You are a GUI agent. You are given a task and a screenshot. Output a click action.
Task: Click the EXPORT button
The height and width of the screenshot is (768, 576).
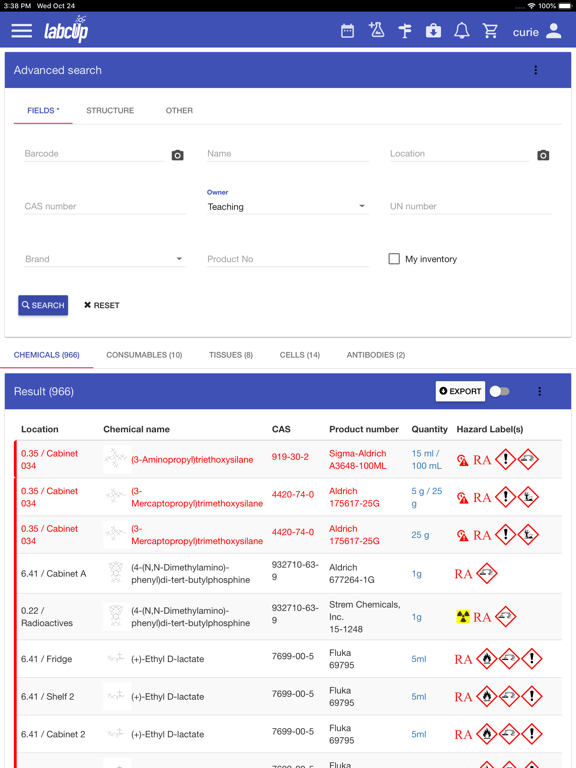point(460,391)
